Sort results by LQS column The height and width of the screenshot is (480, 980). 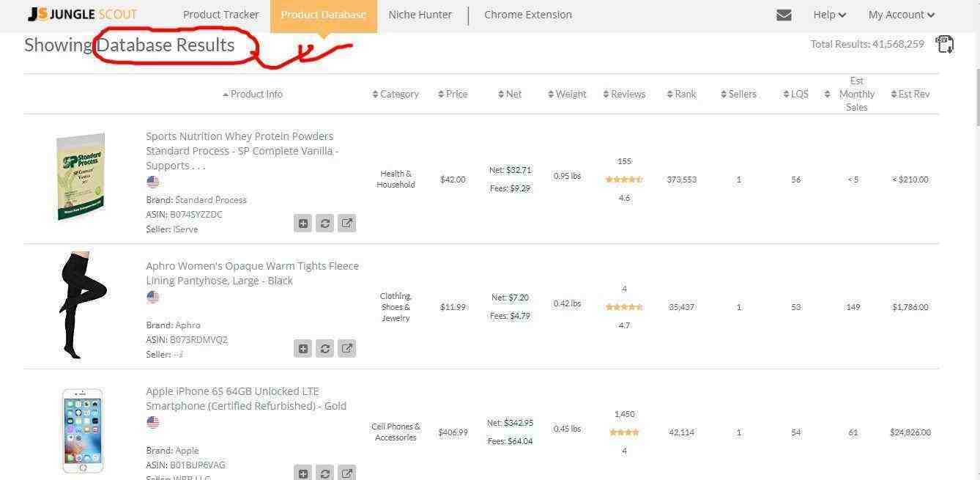point(795,94)
